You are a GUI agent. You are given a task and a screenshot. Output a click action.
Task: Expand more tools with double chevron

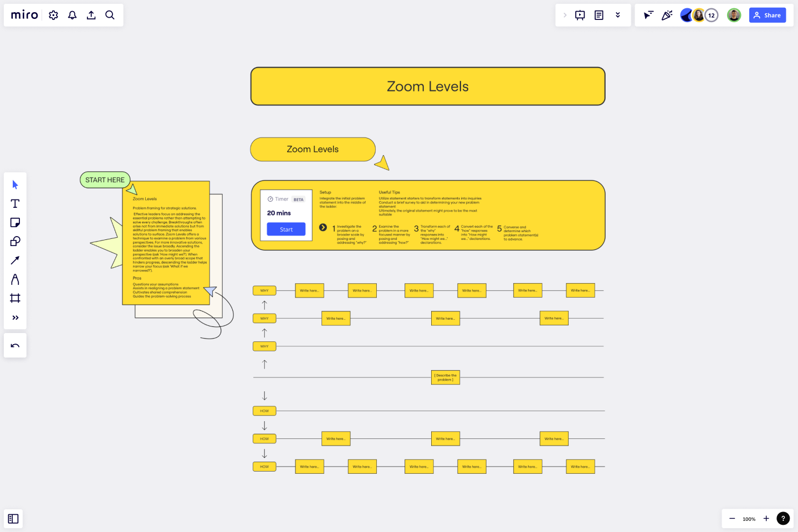tap(15, 318)
